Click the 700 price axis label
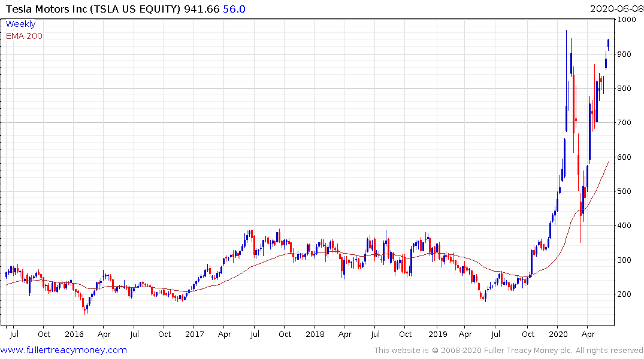 pos(624,122)
